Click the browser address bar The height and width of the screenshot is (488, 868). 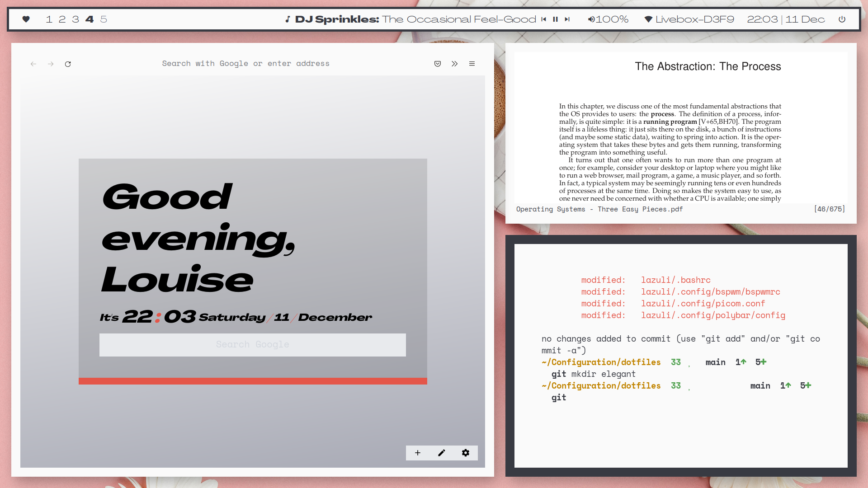(x=245, y=63)
